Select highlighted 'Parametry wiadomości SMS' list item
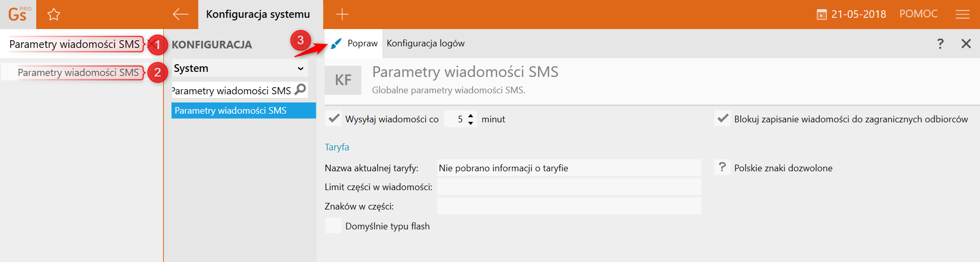980x262 pixels. 243,111
